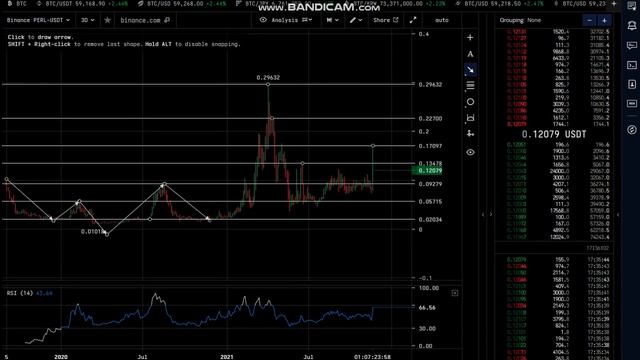Image resolution: width=640 pixels, height=360 pixels.
Task: Select the horizontal lines tool
Action: 470,85
